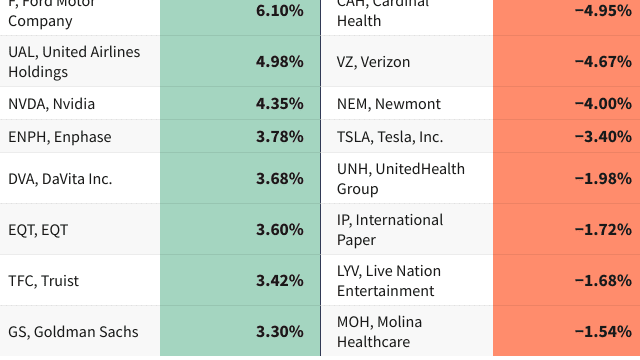Click the GS, Goldman Sachs name

[73, 332]
